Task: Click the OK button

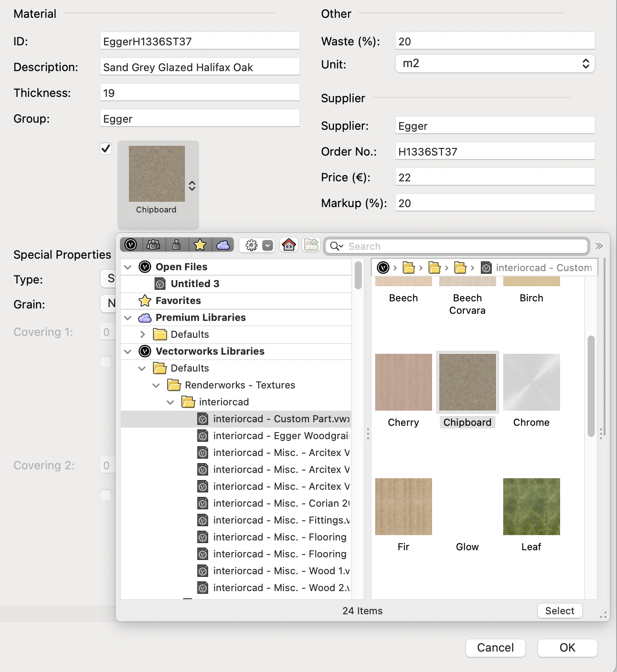Action: pyautogui.click(x=567, y=648)
